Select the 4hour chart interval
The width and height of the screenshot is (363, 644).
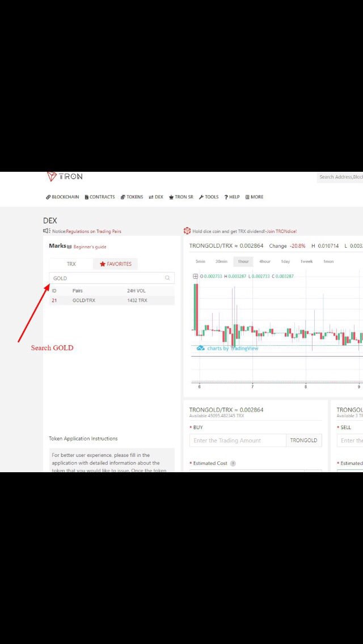click(x=265, y=262)
